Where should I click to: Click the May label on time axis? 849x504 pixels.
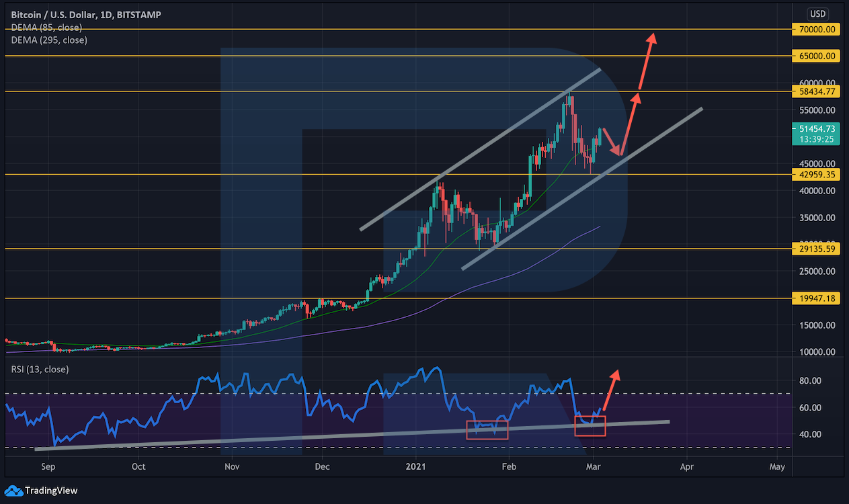(777, 466)
